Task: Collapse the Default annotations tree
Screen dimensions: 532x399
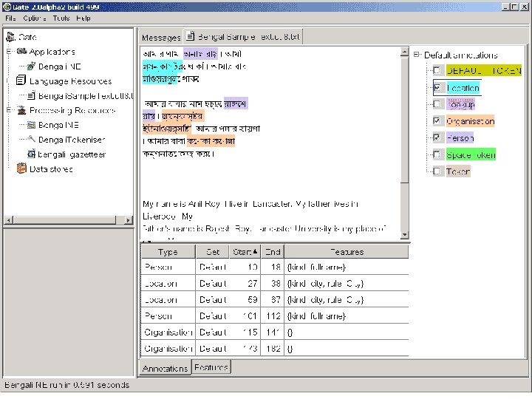Action: coord(417,55)
